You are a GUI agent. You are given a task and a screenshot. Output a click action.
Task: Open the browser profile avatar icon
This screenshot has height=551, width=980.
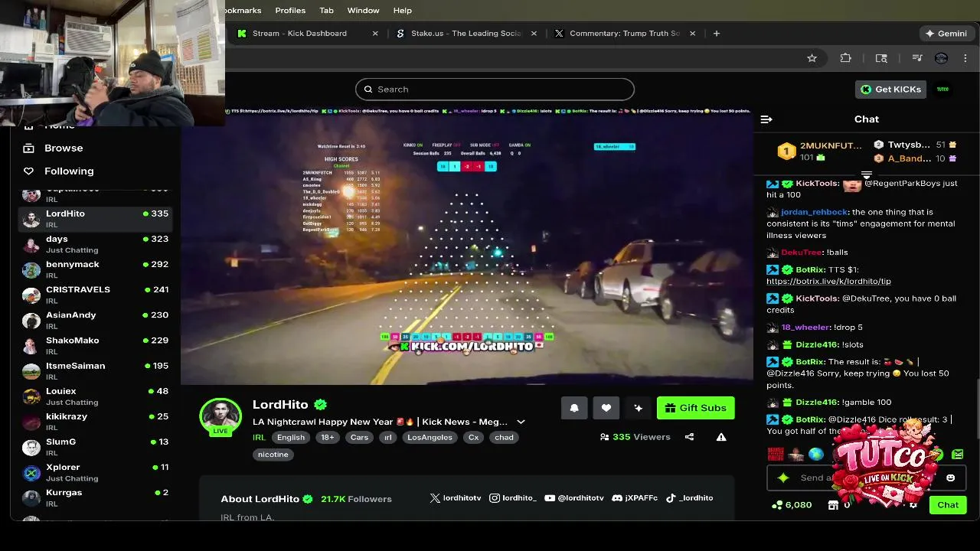click(942, 58)
